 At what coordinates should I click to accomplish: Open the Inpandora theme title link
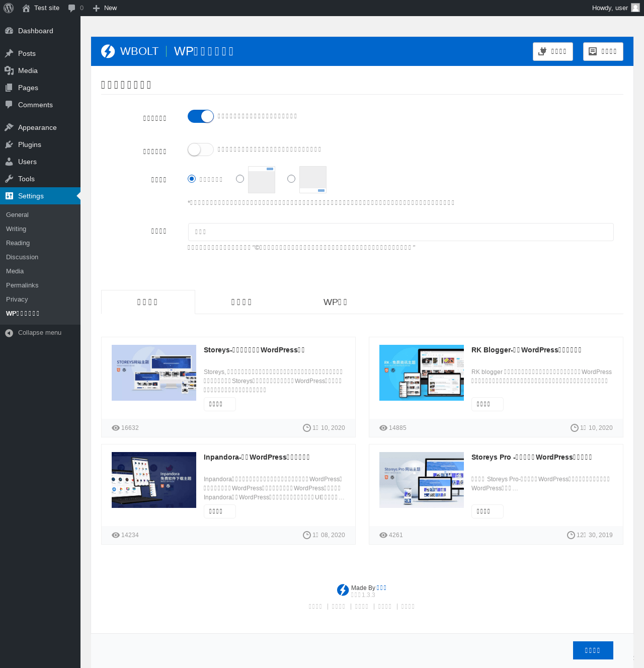(257, 457)
